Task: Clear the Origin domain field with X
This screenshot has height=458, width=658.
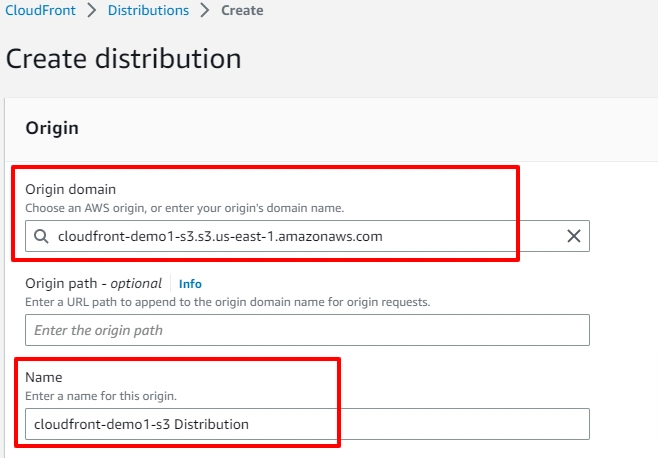Action: 574,236
